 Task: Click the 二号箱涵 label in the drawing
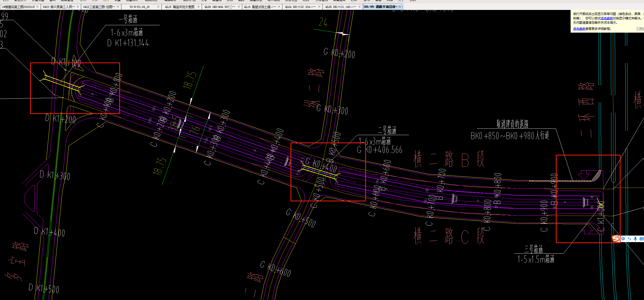coord(387,130)
